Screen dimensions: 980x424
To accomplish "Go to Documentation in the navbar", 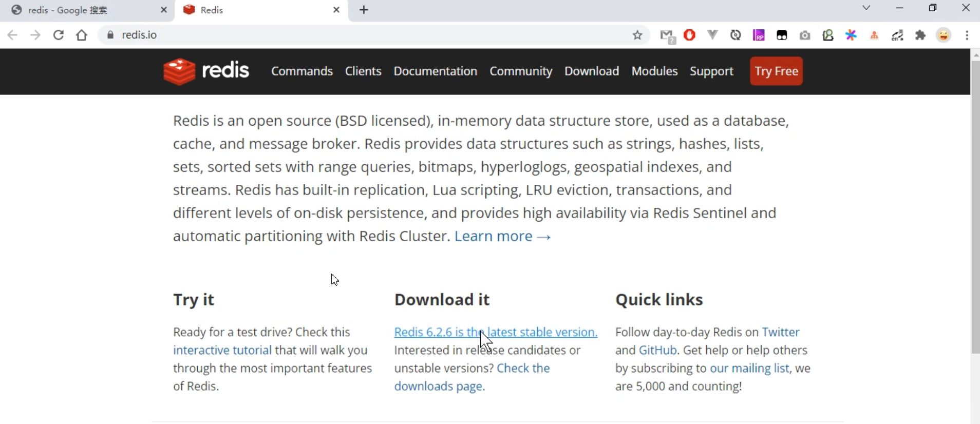I will pos(436,71).
